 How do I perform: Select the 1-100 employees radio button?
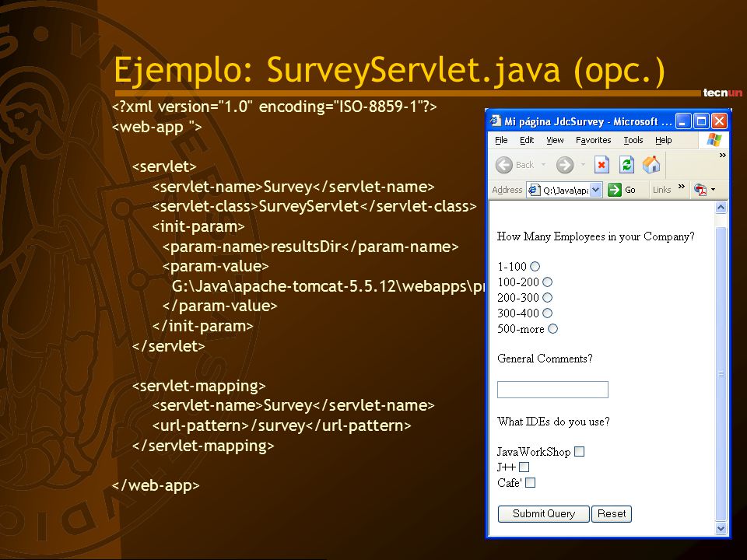point(535,267)
